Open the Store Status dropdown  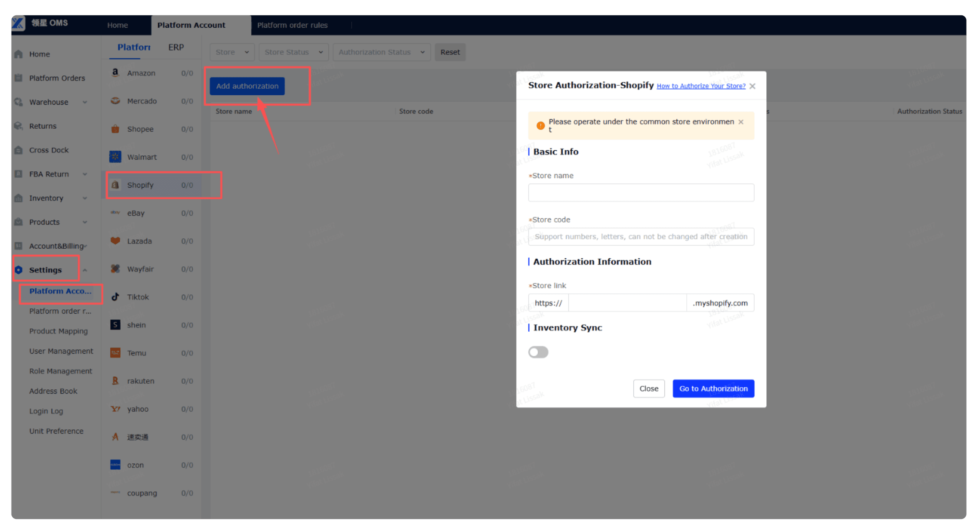click(x=293, y=52)
